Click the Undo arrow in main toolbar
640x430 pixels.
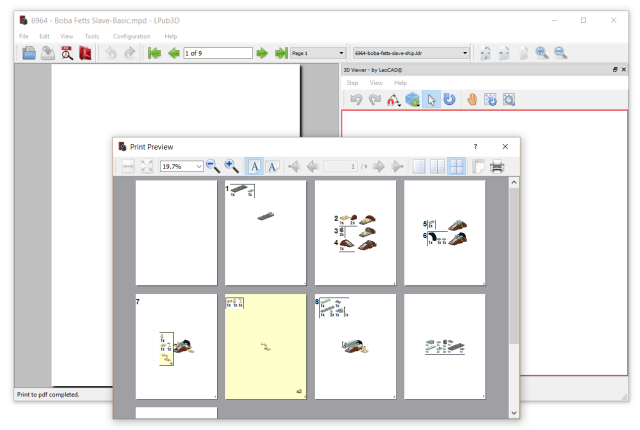pyautogui.click(x=111, y=53)
